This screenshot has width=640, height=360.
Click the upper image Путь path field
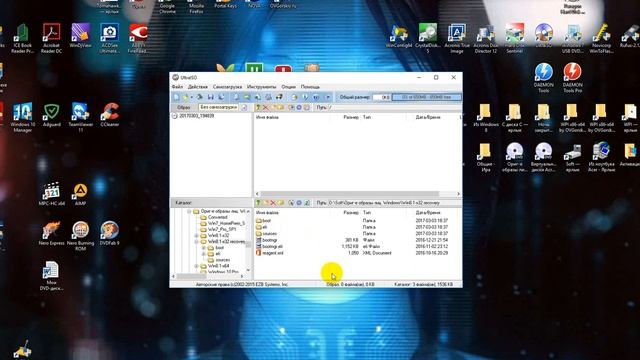pos(394,107)
